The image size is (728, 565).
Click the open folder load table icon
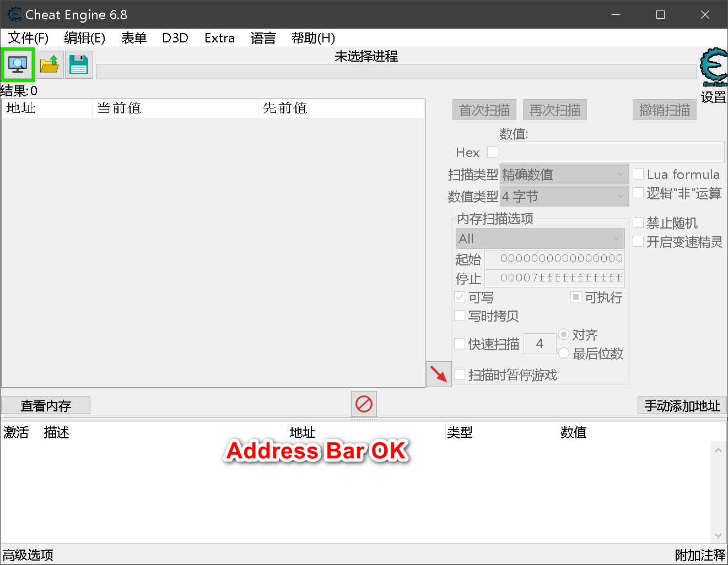50,64
